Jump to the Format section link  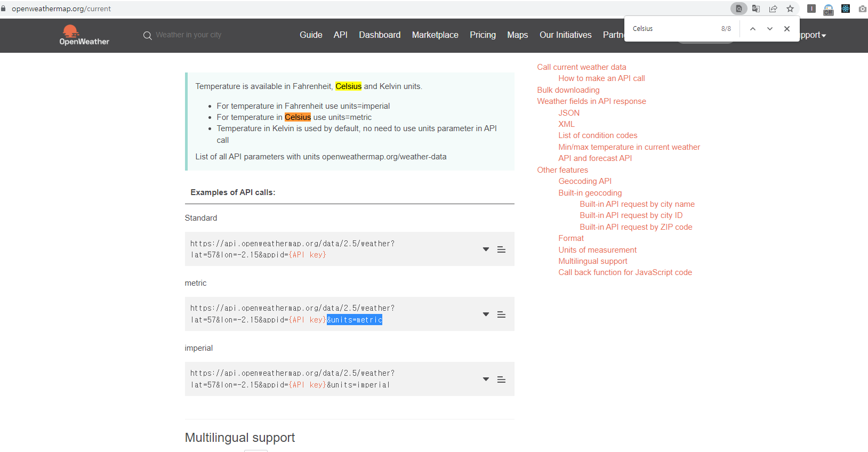tap(571, 238)
